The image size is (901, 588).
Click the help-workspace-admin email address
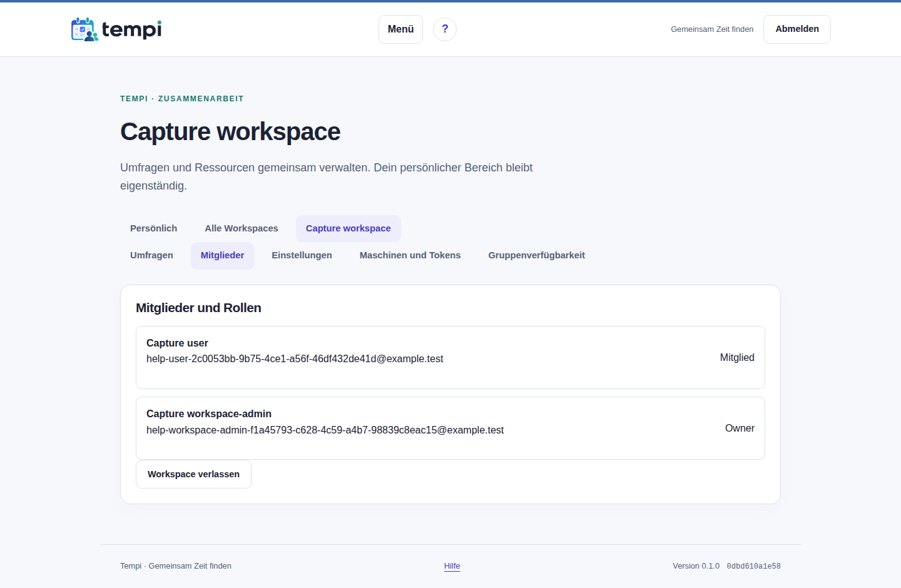pos(325,430)
